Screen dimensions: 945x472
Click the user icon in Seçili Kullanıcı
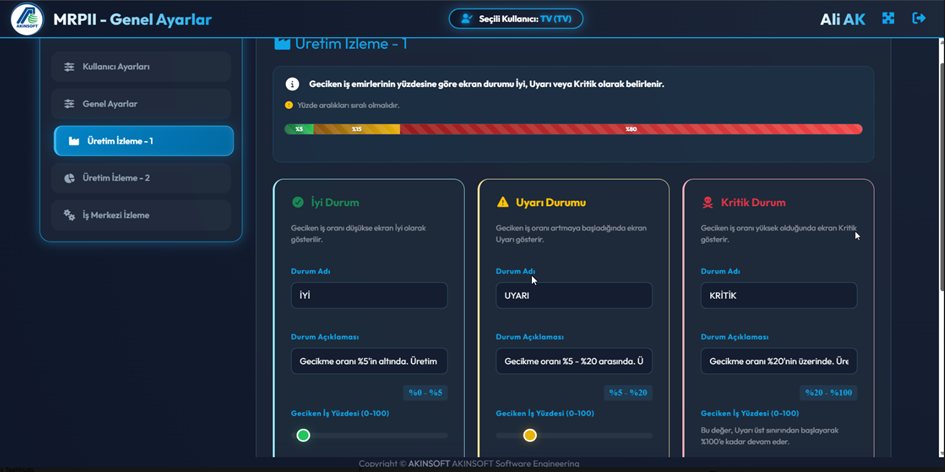tap(467, 19)
